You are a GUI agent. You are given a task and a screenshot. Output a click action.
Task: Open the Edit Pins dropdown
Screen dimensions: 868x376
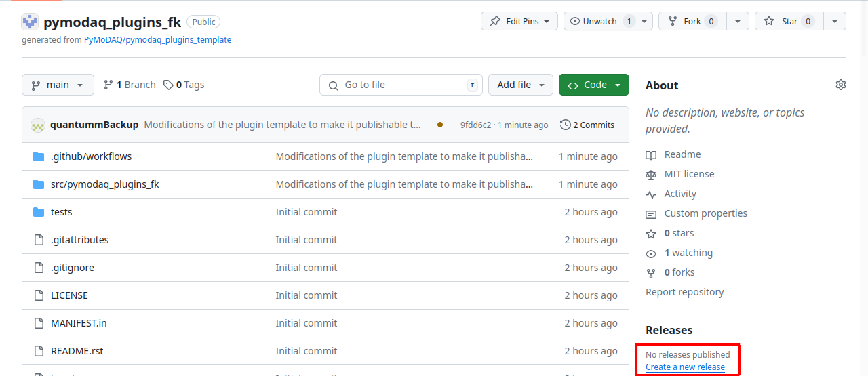point(519,21)
